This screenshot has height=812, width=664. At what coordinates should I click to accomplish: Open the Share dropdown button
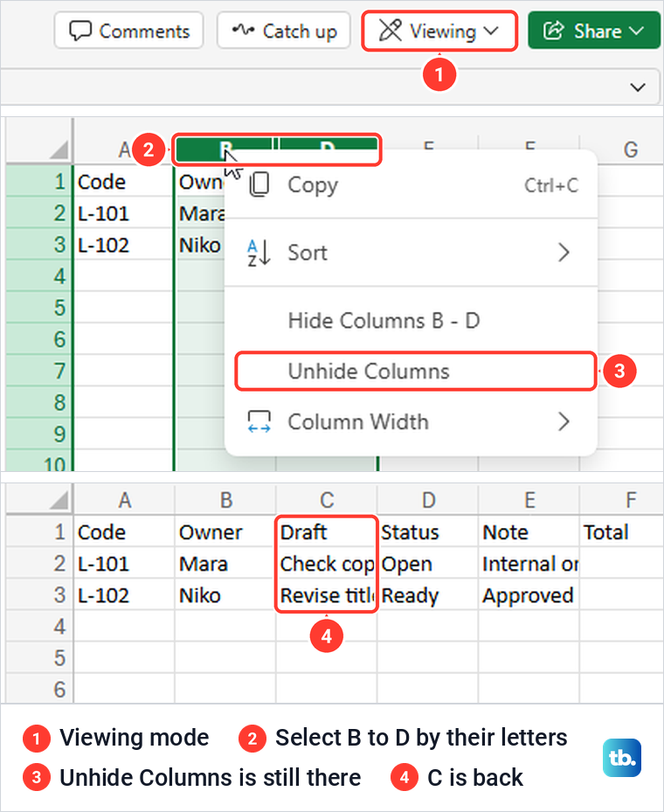(x=595, y=31)
